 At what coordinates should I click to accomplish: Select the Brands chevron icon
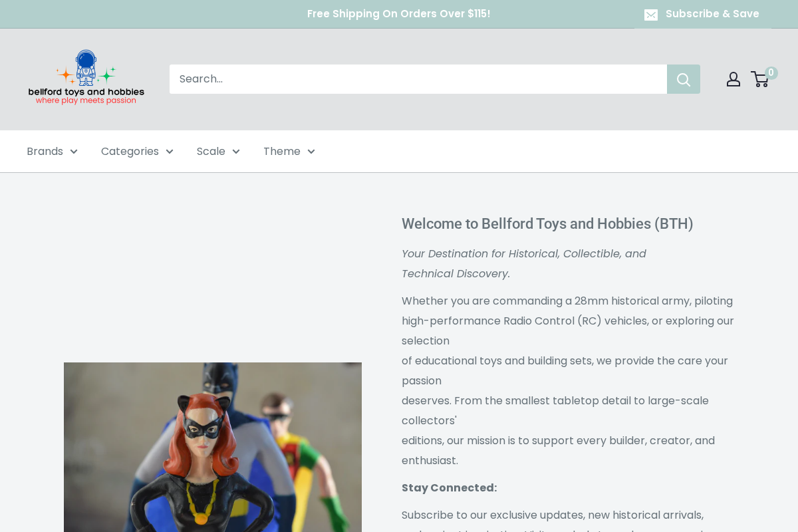(x=72, y=152)
